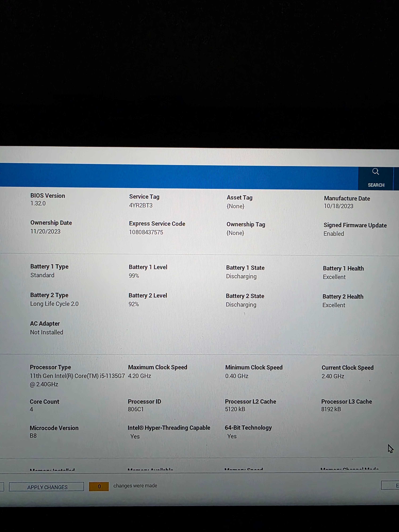Image resolution: width=399 pixels, height=532 pixels.
Task: Click Core Count value 4
Action: [x=32, y=409]
